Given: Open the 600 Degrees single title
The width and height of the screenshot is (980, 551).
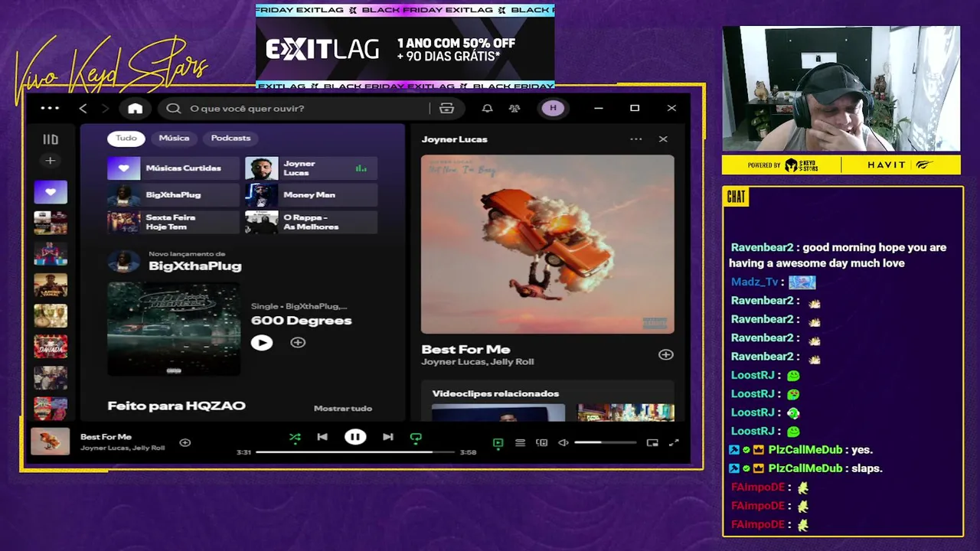Looking at the screenshot, I should pyautogui.click(x=301, y=321).
